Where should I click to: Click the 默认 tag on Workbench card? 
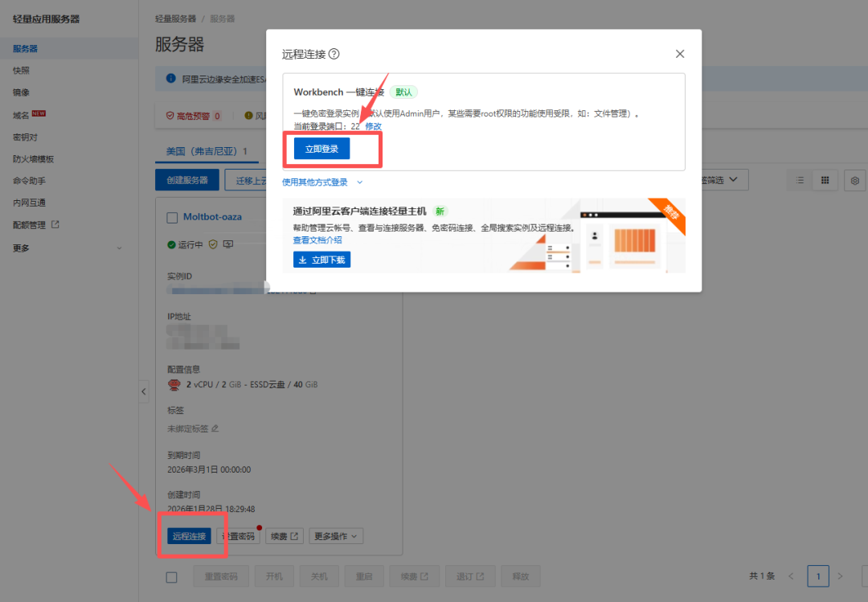click(403, 92)
